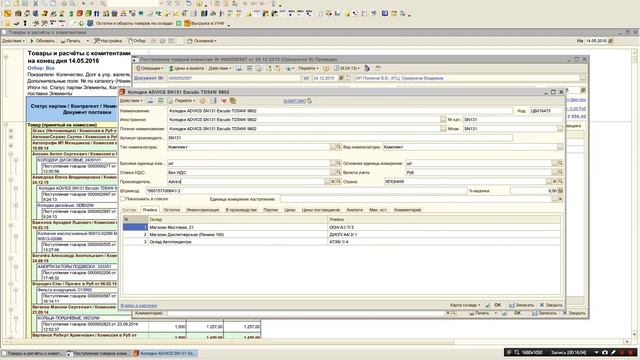640x360 pixels.
Task: Click magnifier icon next to Производитель field
Action: pyautogui.click(x=338, y=181)
